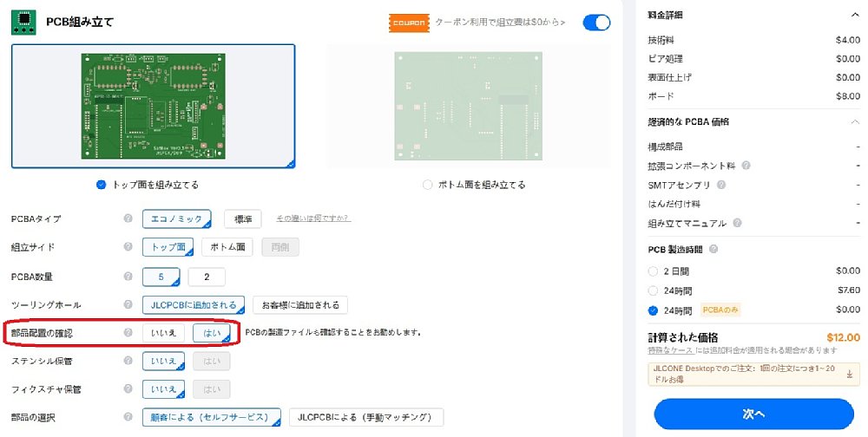Screen dimensions: 868x437
Task: Select いいえ for フィクスチャ保管
Action: pyautogui.click(x=163, y=389)
